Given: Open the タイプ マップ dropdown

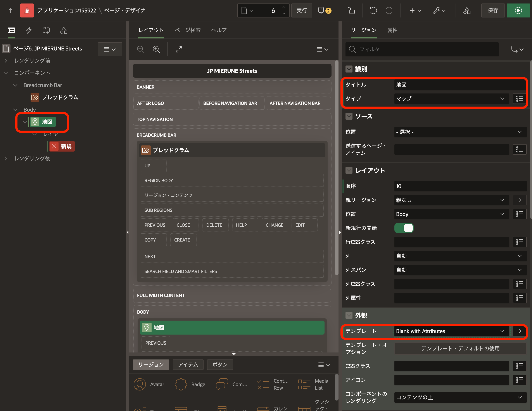Looking at the screenshot, I should [x=451, y=99].
